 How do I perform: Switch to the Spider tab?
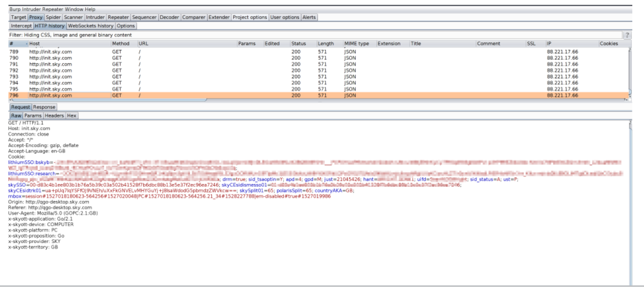[53, 17]
